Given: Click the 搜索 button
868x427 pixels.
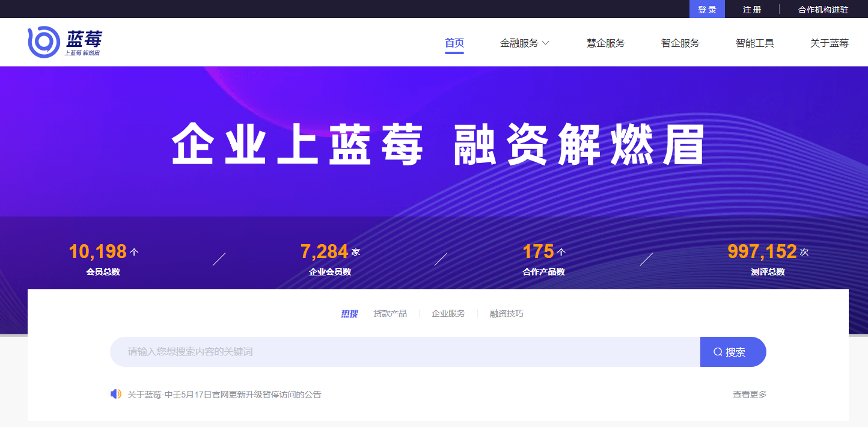Looking at the screenshot, I should (733, 352).
